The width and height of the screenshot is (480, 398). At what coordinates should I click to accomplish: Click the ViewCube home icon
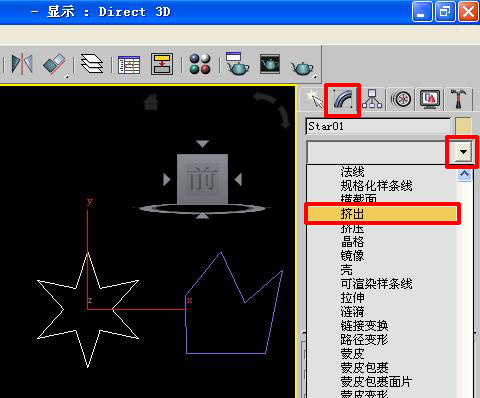coord(151,102)
